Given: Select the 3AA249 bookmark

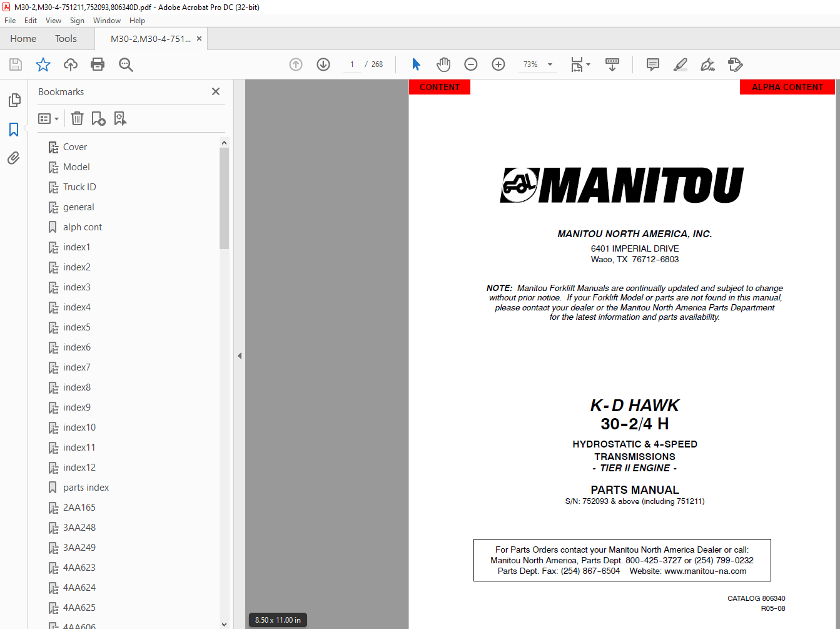Looking at the screenshot, I should [79, 548].
